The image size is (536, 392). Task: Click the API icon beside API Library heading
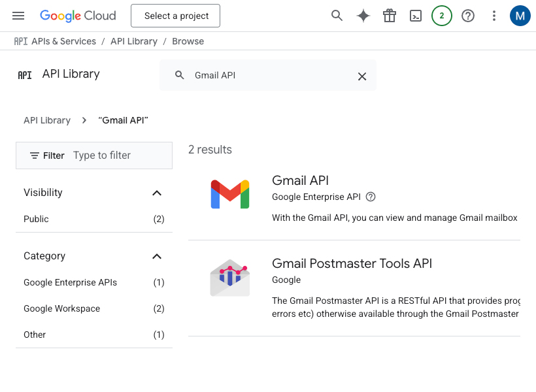pos(25,75)
